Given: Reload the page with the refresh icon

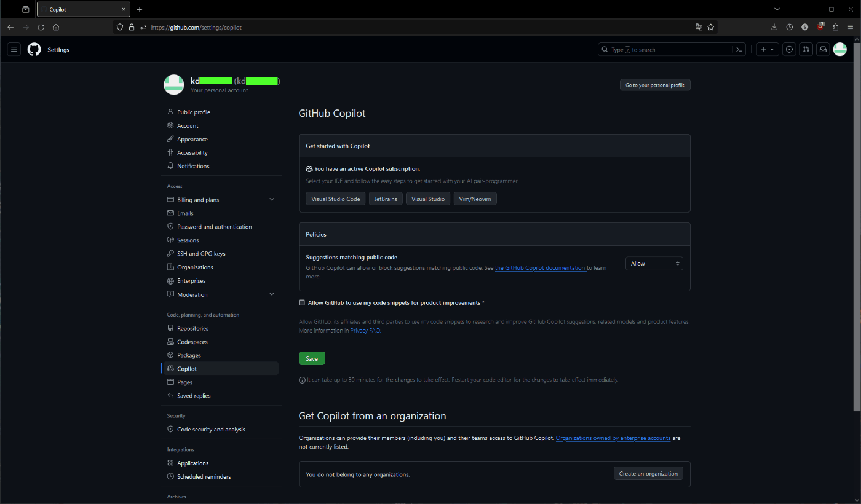Looking at the screenshot, I should point(41,27).
